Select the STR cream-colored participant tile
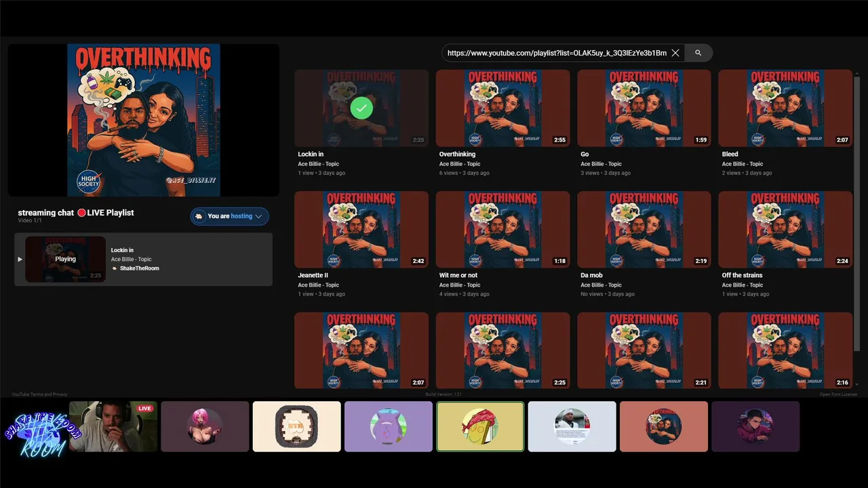The image size is (868, 488). [x=297, y=426]
